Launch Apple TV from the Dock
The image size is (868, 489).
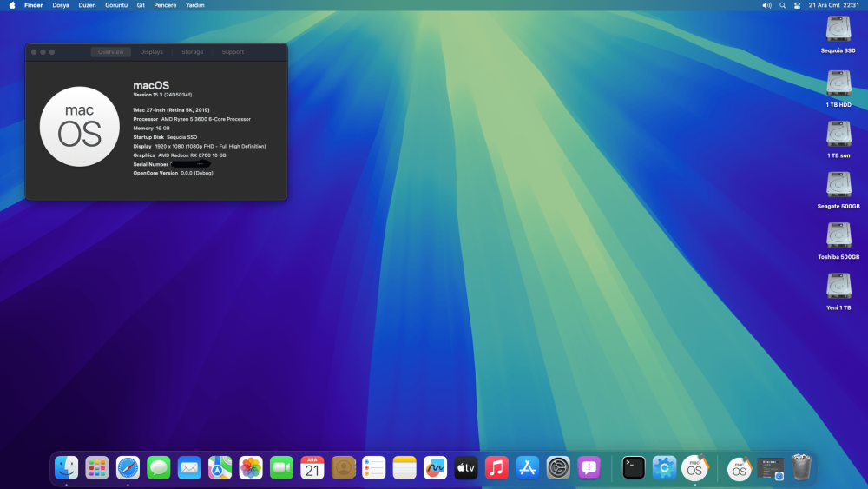tap(466, 468)
